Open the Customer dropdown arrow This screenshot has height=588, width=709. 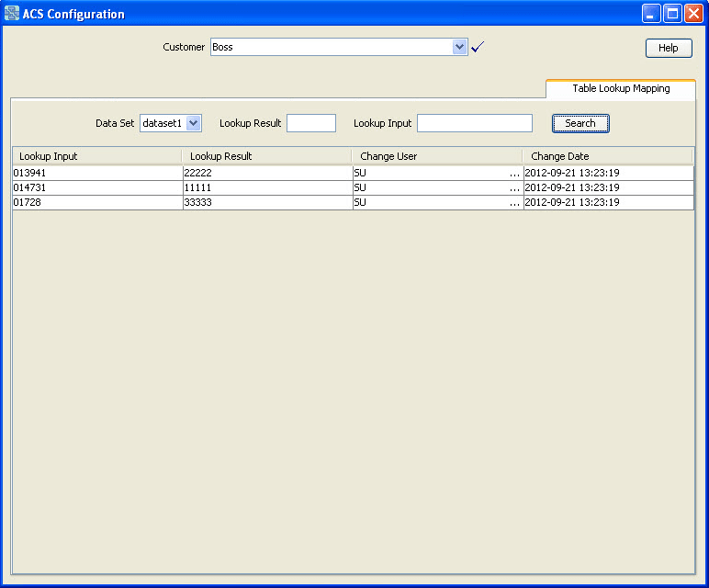[x=459, y=47]
